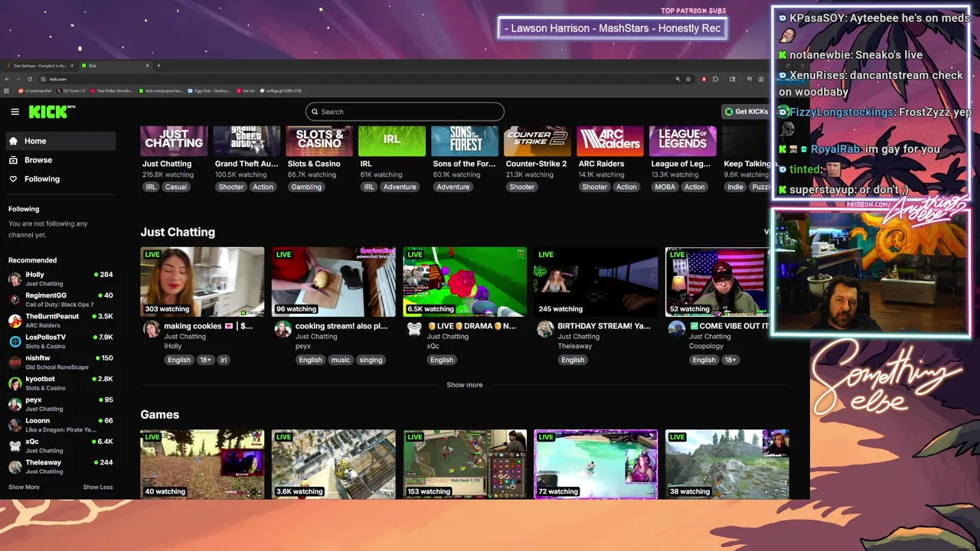This screenshot has height=551, width=980.
Task: Expand Just Chatting section with Show more
Action: [x=465, y=385]
